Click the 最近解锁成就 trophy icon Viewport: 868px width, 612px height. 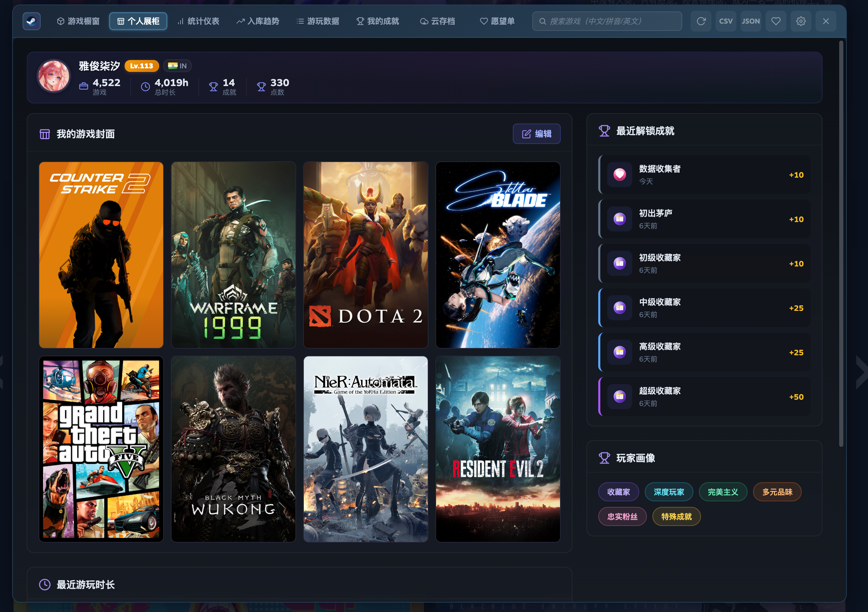point(604,131)
